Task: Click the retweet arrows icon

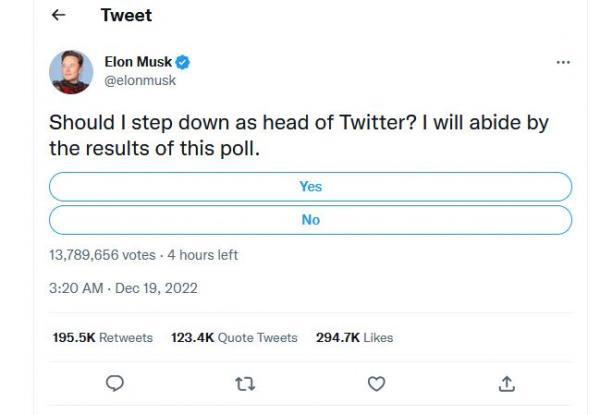Action: point(245,383)
